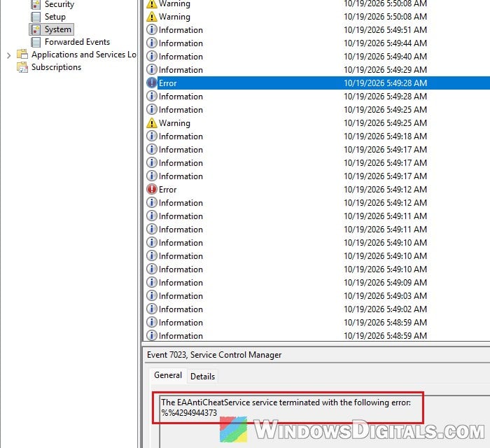Image resolution: width=490 pixels, height=448 pixels.
Task: Click the red error icon at 5:49:12
Action: [152, 189]
